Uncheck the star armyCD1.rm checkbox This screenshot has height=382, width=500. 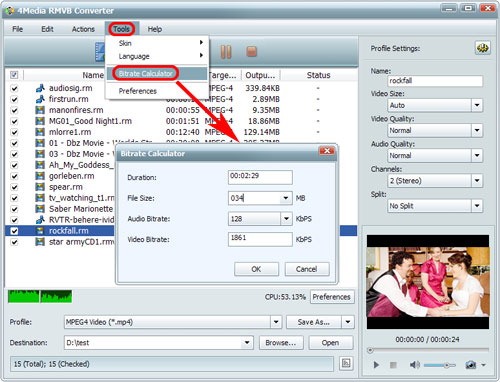(x=14, y=242)
